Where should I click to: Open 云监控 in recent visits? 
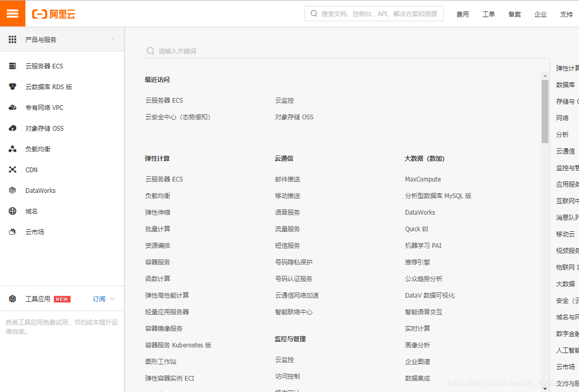(284, 101)
